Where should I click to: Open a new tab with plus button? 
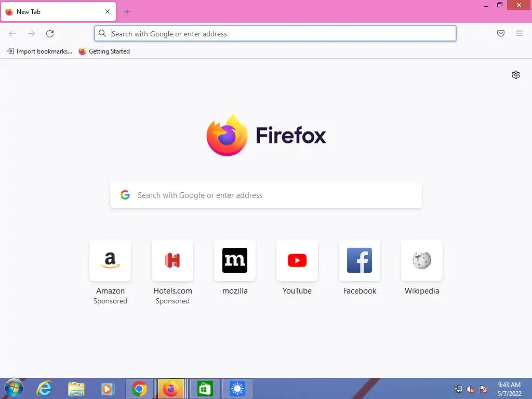point(127,12)
